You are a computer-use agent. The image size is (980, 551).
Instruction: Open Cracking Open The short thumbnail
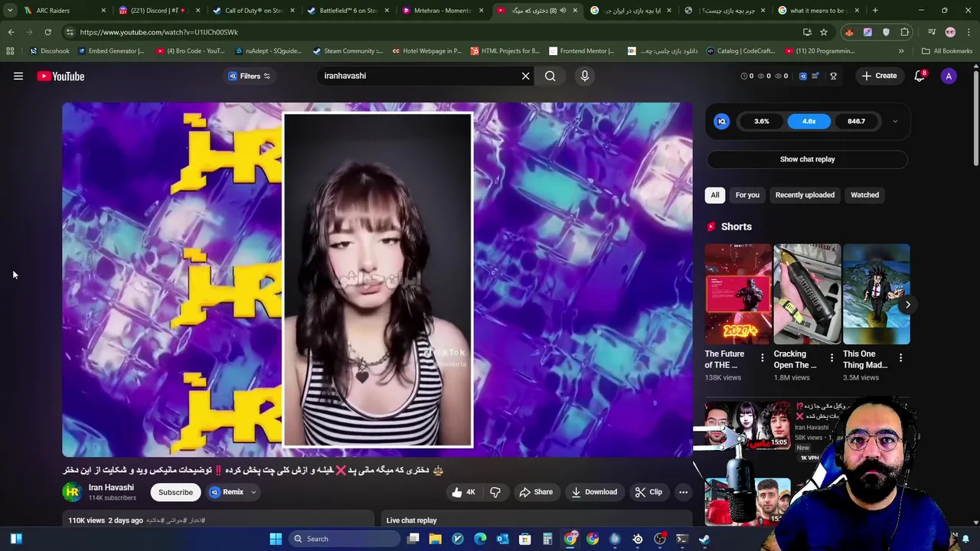click(x=807, y=294)
